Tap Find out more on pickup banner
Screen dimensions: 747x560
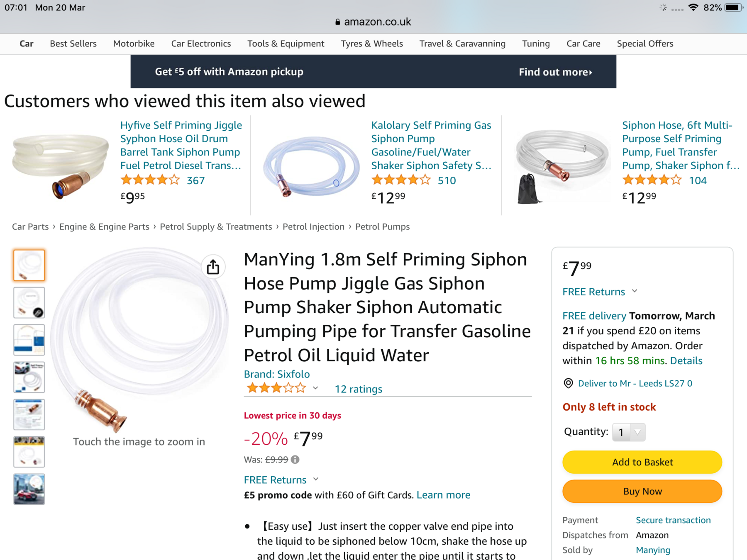click(555, 72)
